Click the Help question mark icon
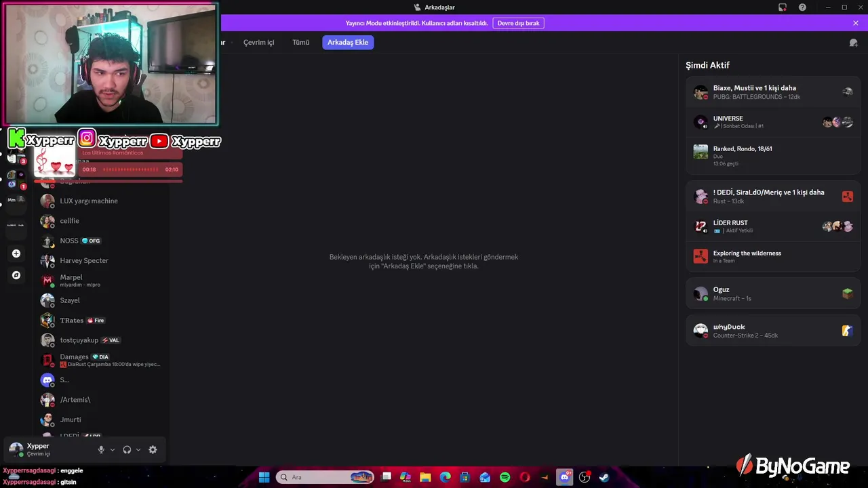Screen dimensions: 868x488 point(802,7)
